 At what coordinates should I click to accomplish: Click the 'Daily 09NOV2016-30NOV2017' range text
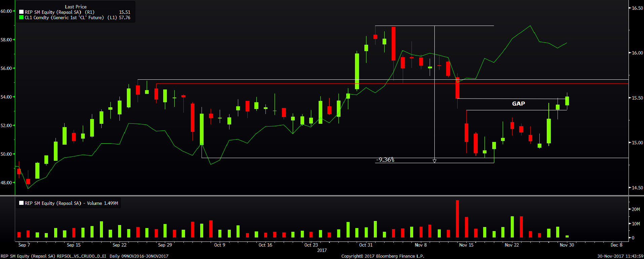tap(139, 256)
